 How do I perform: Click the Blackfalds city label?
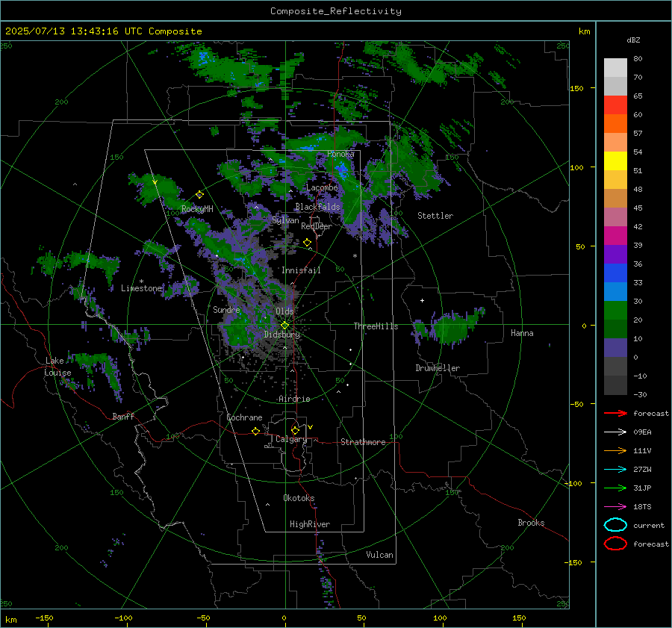pyautogui.click(x=317, y=207)
